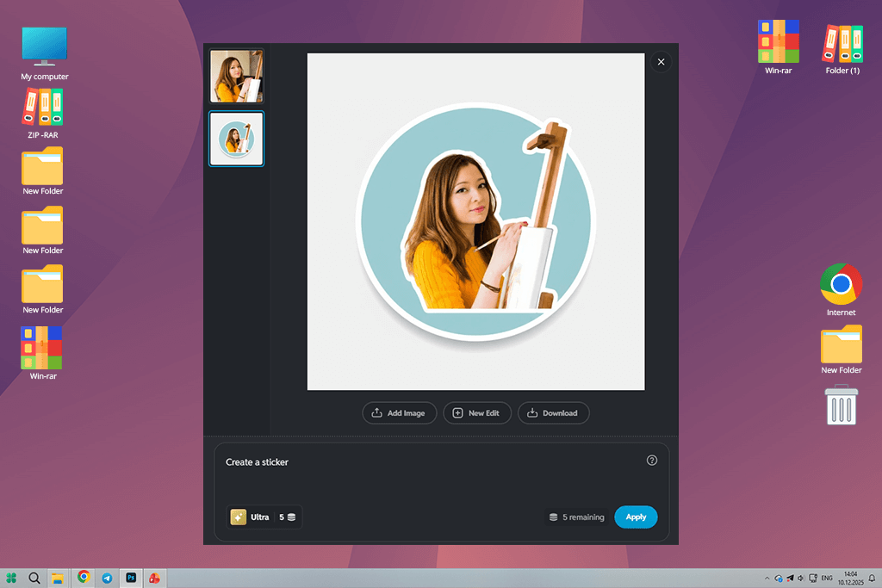Open the My computer desktop icon

[x=45, y=53]
